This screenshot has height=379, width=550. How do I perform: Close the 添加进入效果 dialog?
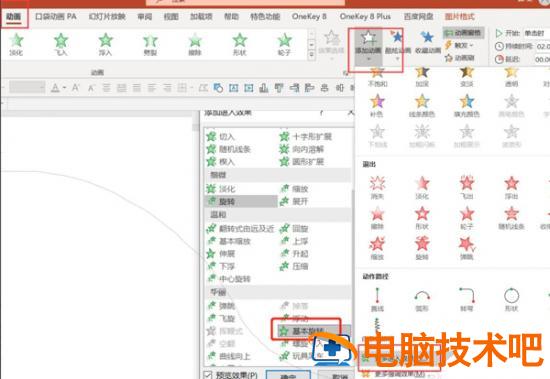(350, 113)
